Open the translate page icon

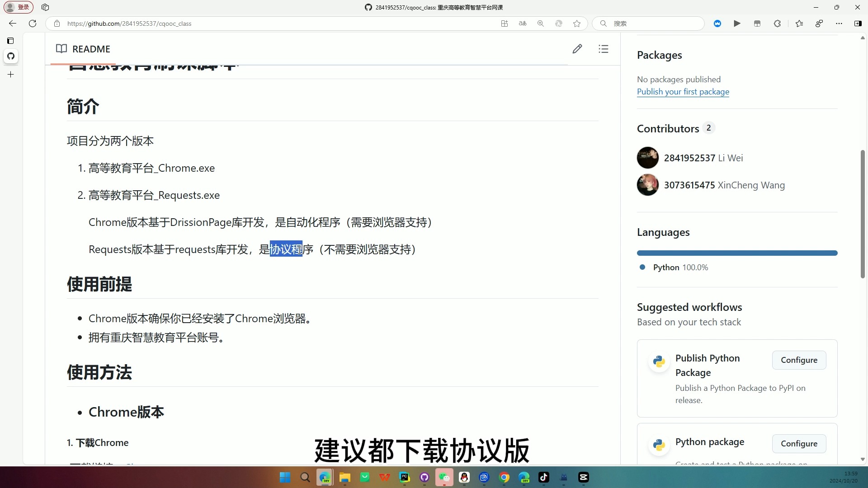523,23
